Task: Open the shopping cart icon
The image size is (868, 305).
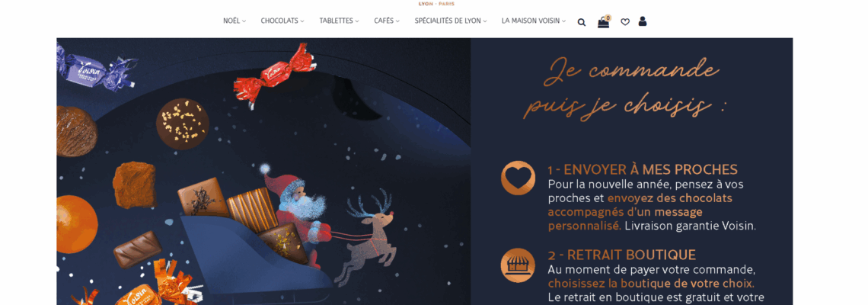Action: tap(603, 23)
